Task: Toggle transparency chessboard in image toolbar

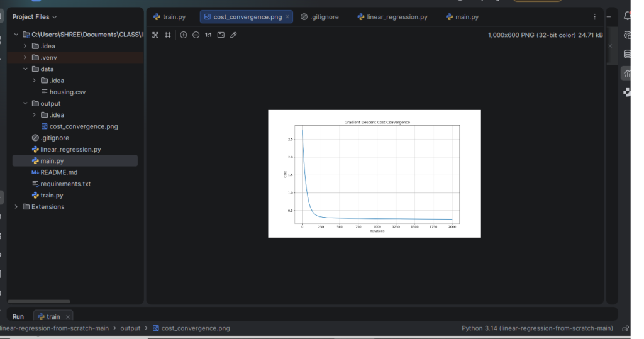Action: click(155, 35)
